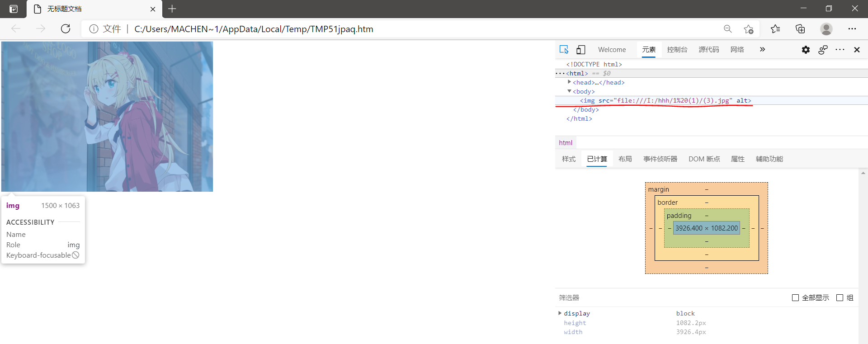Screen dimensions: 868x344
Task: Enable the 全部显示 checkbox
Action: point(795,298)
